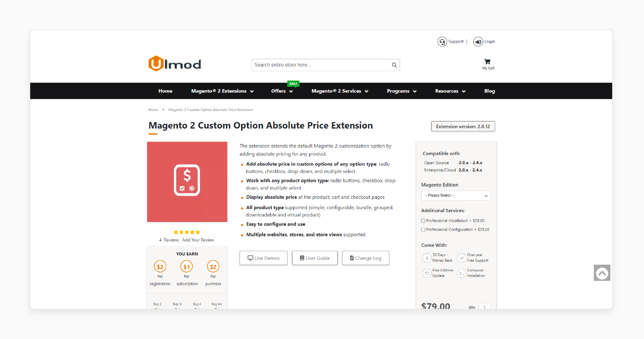Enable Professional Installation checkbox
Screen dimensions: 644x339
[423, 221]
